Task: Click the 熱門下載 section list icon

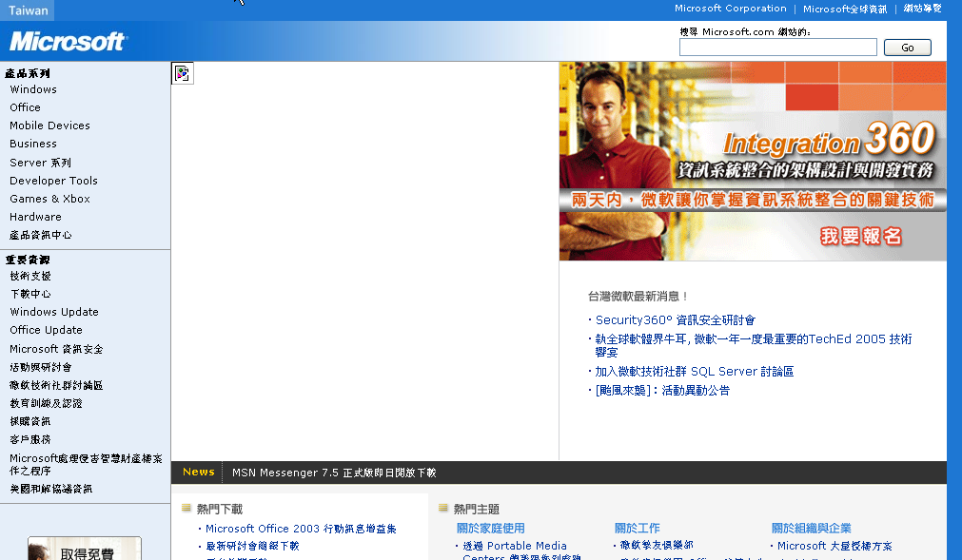Action: pos(187,508)
